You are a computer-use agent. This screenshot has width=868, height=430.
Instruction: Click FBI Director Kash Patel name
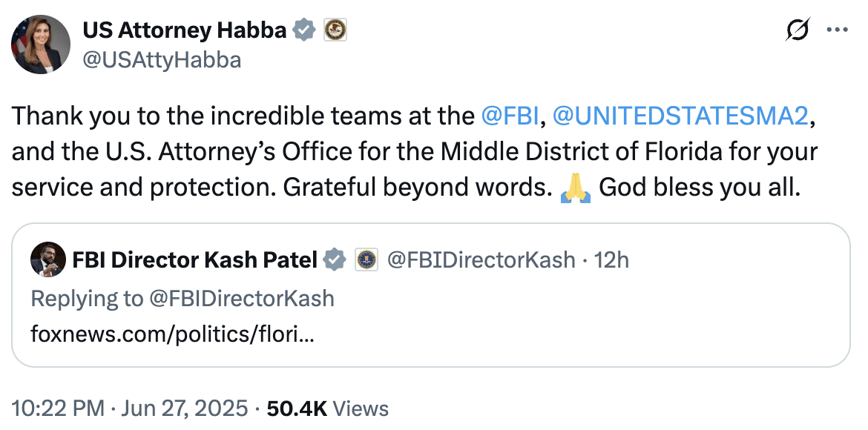pyautogui.click(x=195, y=259)
